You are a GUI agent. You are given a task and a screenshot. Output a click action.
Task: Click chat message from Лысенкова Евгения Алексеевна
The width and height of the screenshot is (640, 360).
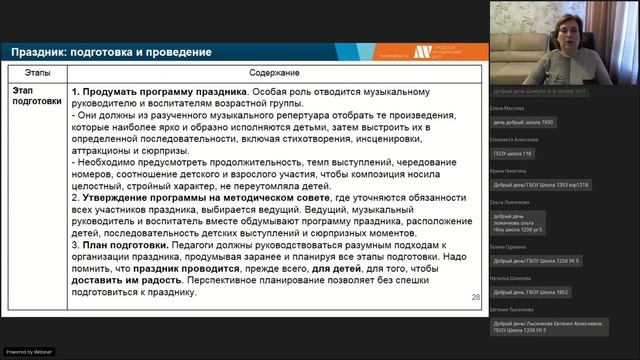(x=549, y=327)
